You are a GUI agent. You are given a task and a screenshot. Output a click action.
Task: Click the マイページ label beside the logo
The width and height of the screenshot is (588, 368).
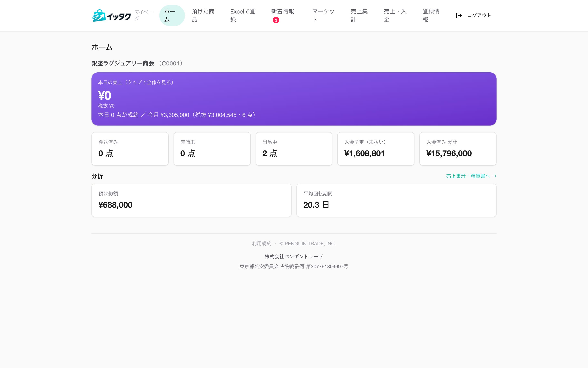pyautogui.click(x=143, y=15)
